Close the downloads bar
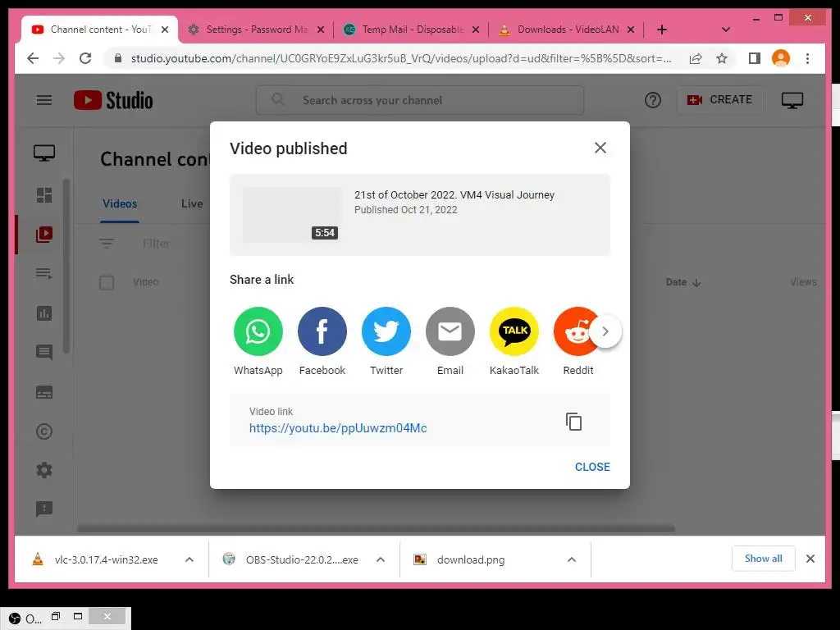This screenshot has width=840, height=630. coord(810,559)
